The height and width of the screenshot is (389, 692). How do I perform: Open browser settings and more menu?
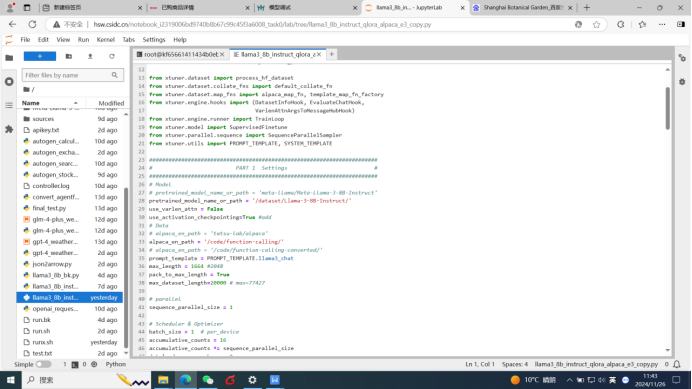pyautogui.click(x=662, y=25)
